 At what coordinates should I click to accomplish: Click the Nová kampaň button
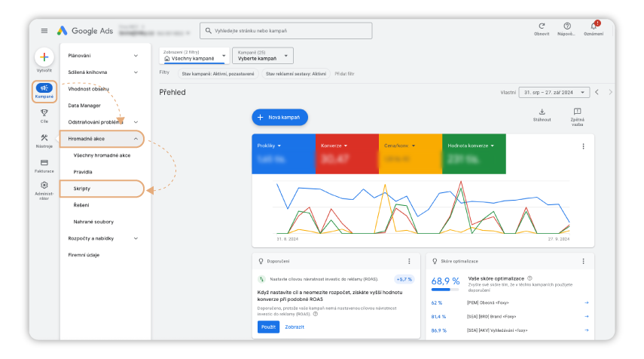(279, 117)
